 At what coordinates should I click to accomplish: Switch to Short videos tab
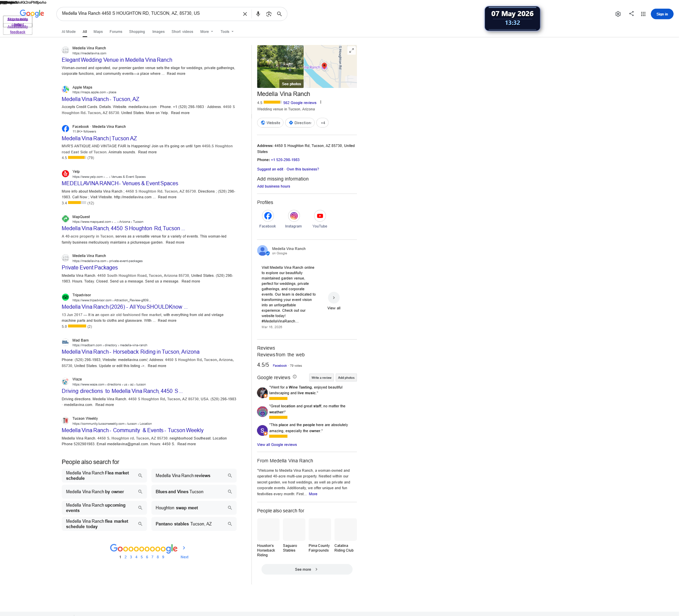pos(182,32)
